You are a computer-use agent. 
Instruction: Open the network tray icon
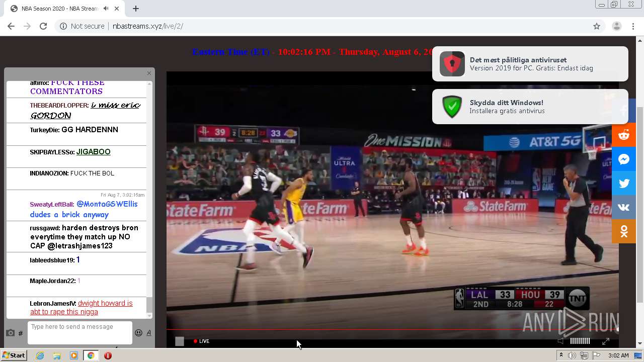point(584,355)
